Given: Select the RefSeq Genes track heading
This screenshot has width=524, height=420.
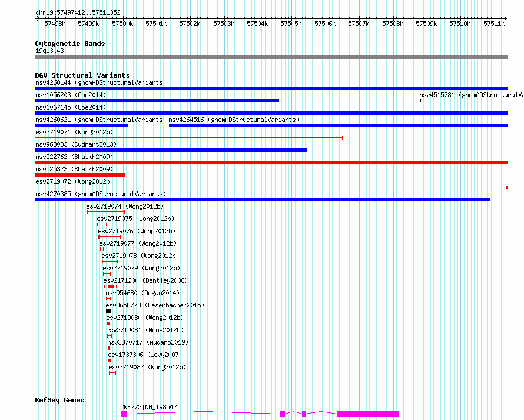Looking at the screenshot, I should pos(59,400).
